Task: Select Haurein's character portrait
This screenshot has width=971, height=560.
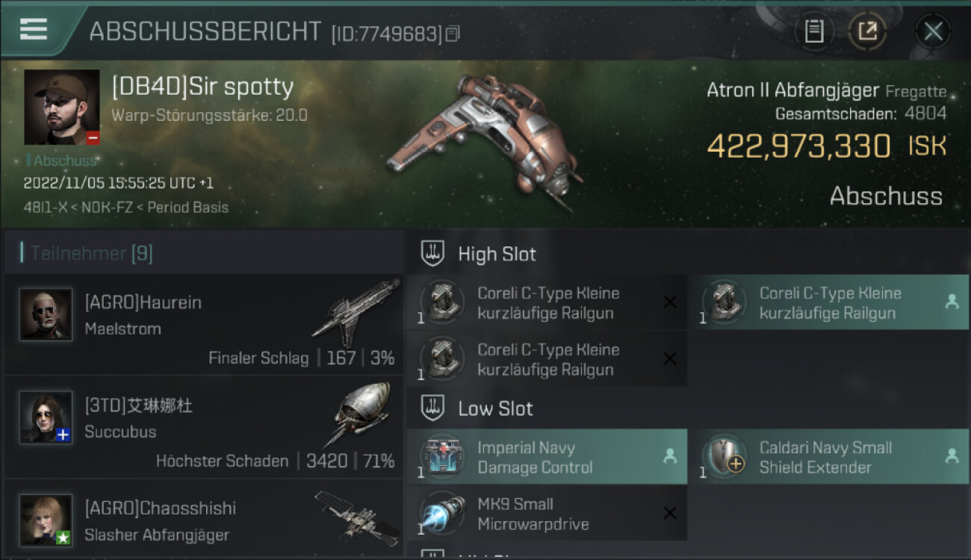Action: (x=46, y=314)
